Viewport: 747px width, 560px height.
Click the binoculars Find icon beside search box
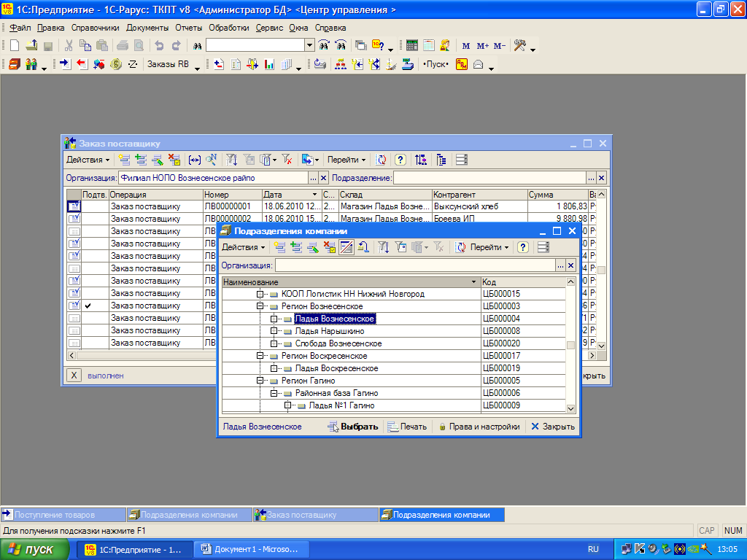click(x=197, y=46)
